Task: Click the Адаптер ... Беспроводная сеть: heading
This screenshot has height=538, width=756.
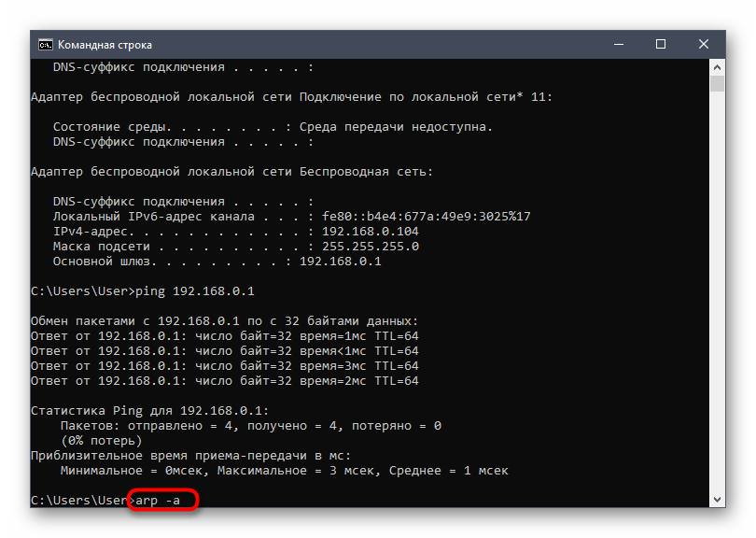Action: [231, 172]
